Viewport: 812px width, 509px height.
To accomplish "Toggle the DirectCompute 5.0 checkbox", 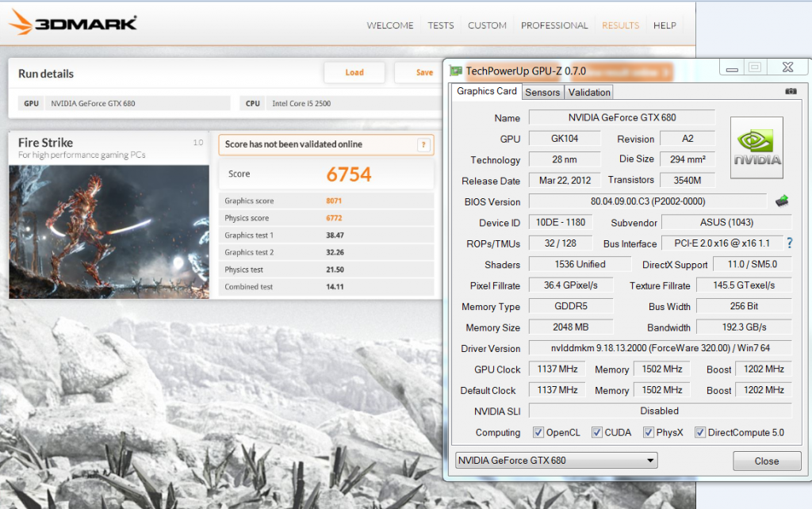I will click(700, 432).
